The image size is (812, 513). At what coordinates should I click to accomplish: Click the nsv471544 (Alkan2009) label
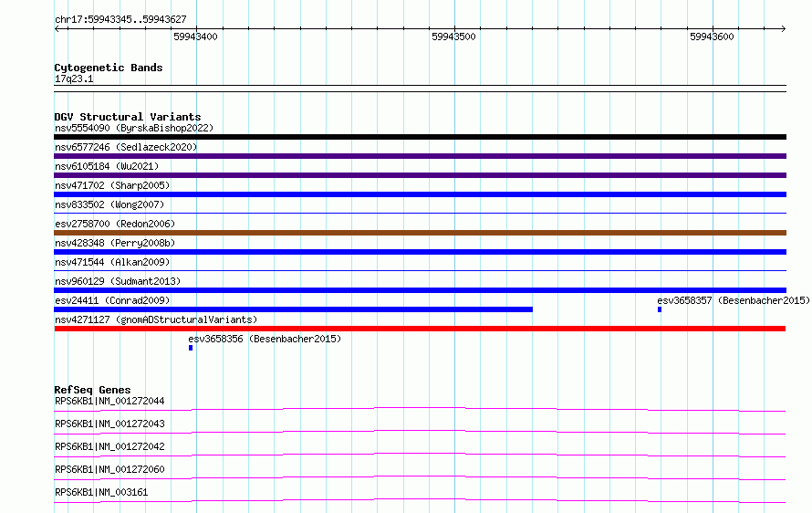click(x=112, y=262)
